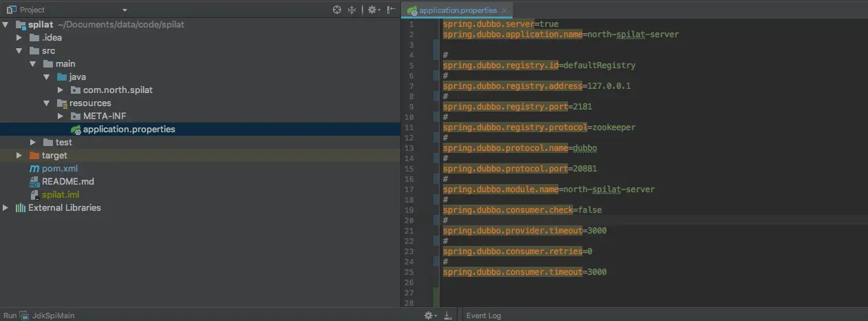Open the Event Log tab
The image size is (868, 321).
click(x=484, y=315)
